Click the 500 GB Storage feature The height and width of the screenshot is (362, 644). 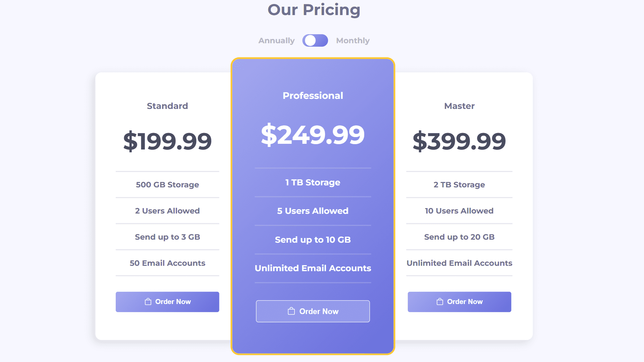pos(167,185)
